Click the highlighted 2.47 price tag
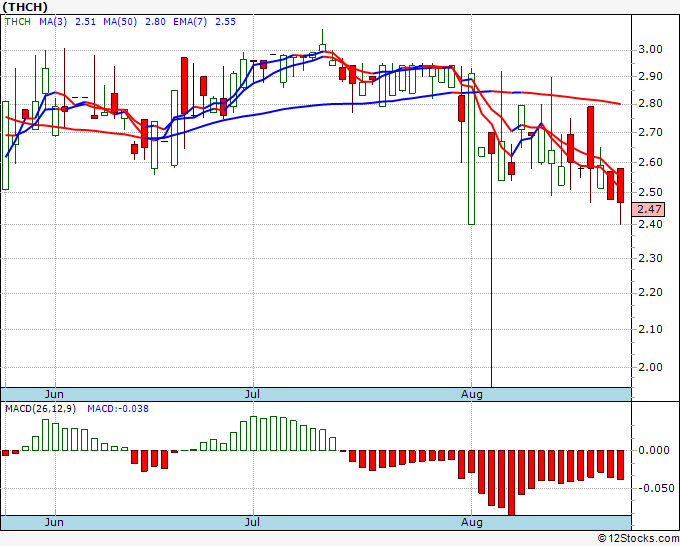 coord(648,209)
